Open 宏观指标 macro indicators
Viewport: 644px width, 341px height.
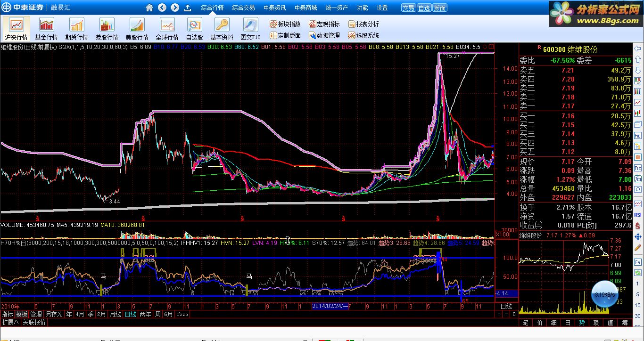324,24
